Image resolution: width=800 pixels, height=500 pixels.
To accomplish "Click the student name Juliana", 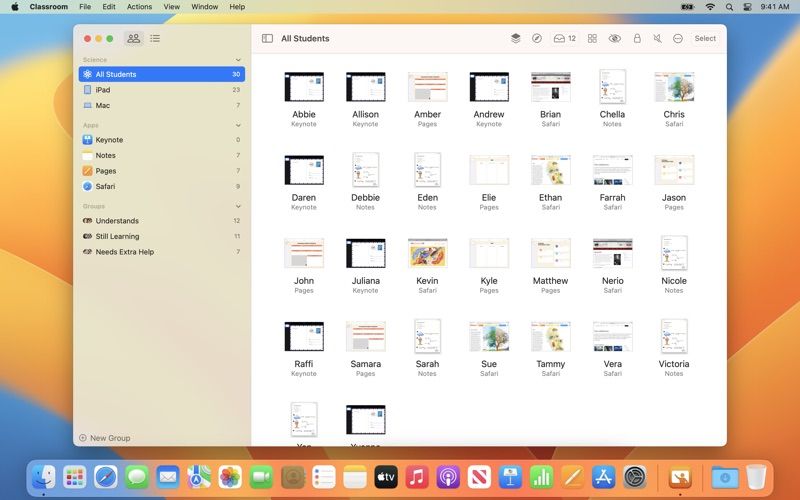I will coord(365,281).
